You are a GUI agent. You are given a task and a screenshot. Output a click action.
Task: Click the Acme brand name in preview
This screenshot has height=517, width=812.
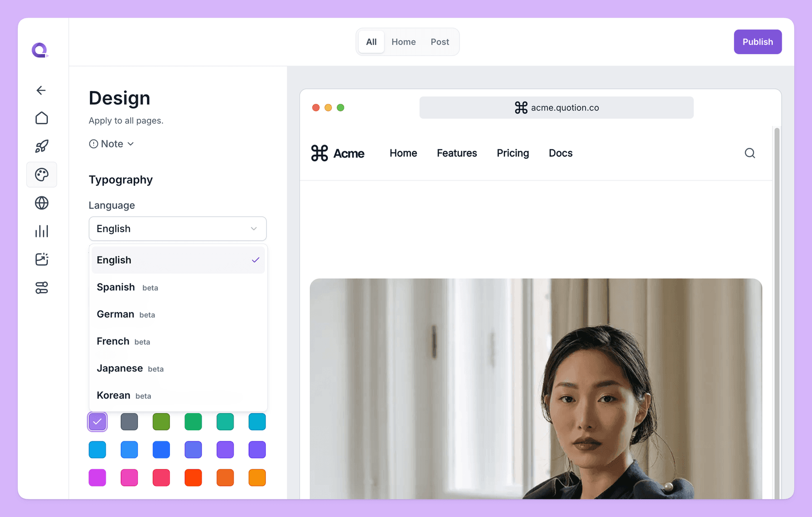349,154
